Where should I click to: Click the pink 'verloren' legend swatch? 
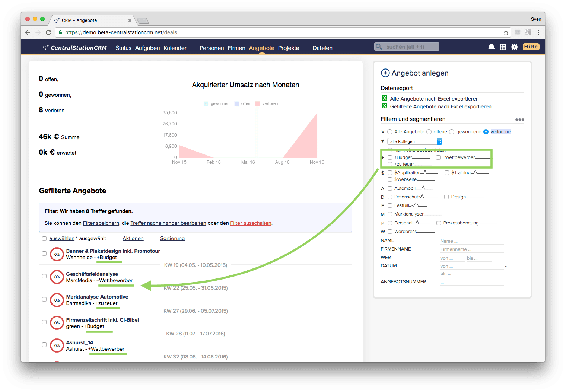point(257,104)
